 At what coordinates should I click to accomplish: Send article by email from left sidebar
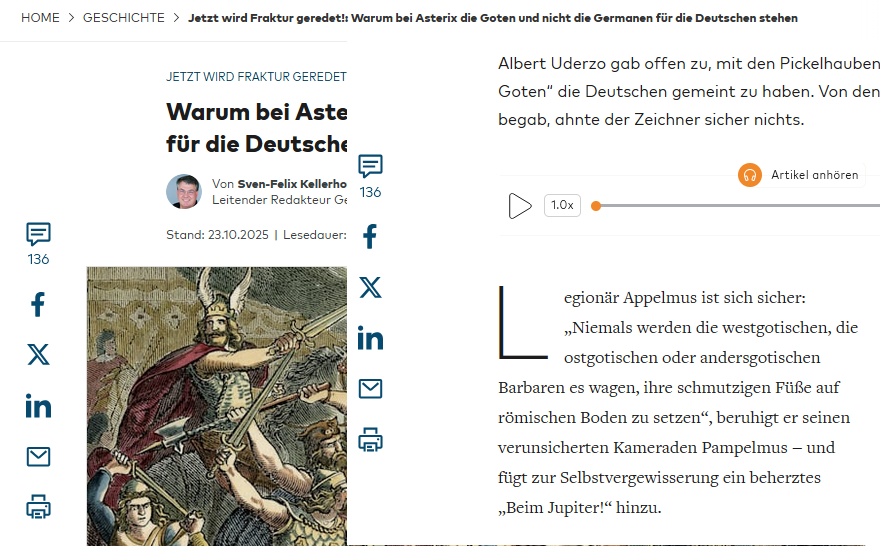click(x=38, y=457)
